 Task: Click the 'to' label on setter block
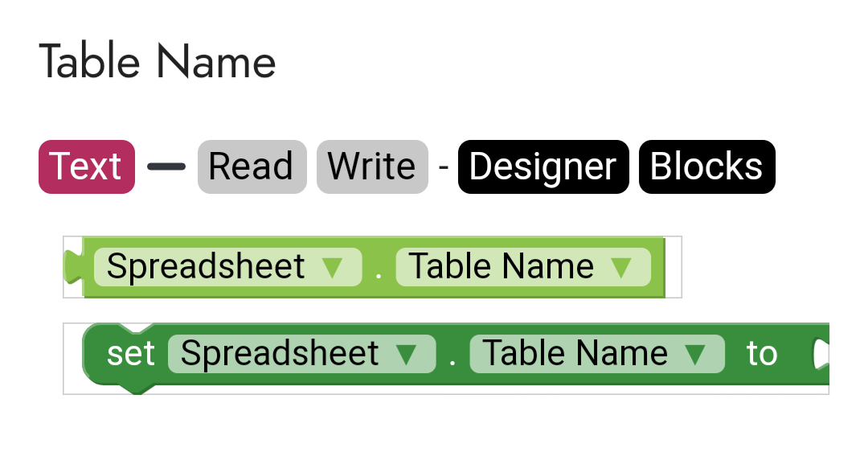[761, 354]
